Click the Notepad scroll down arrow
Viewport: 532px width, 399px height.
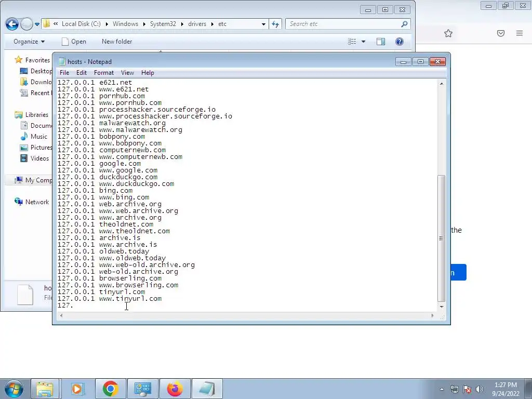(x=442, y=307)
